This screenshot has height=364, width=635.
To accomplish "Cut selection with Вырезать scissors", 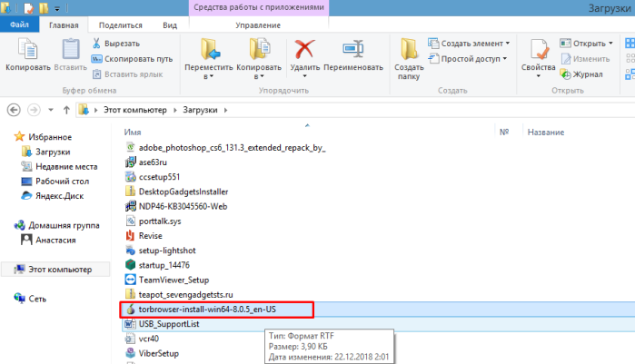I will pos(115,44).
